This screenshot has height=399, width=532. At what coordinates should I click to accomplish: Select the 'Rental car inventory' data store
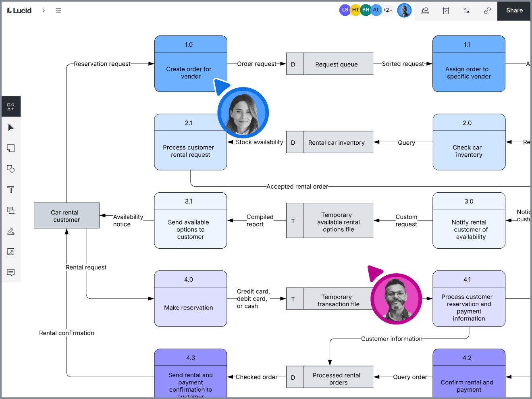pyautogui.click(x=330, y=142)
